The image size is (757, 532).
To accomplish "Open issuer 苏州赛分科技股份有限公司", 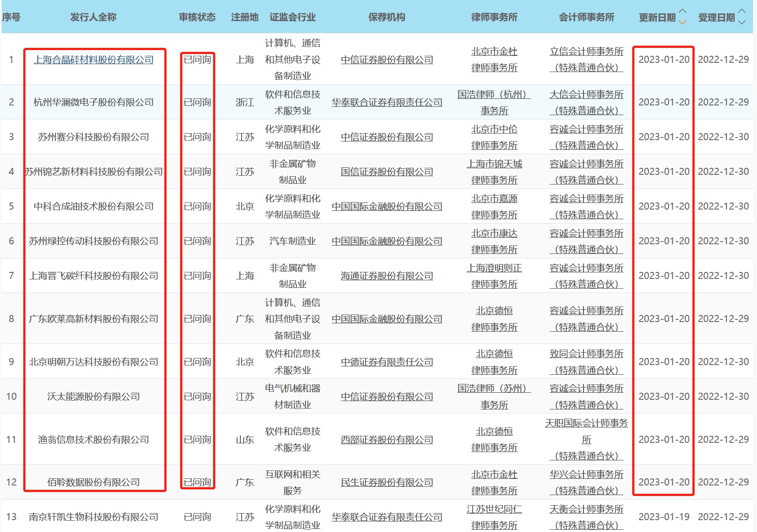I will coord(94,137).
